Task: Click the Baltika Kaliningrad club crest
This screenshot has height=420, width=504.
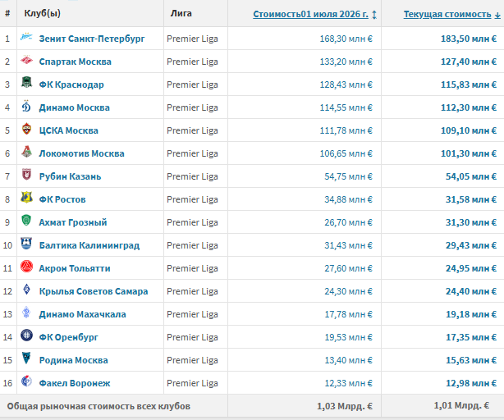Action: click(26, 244)
